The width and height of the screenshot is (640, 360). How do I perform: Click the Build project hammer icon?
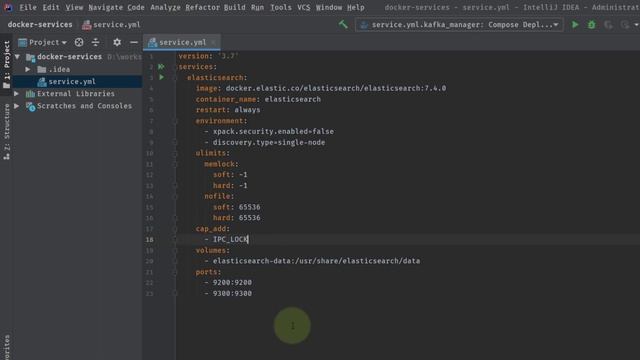(343, 24)
